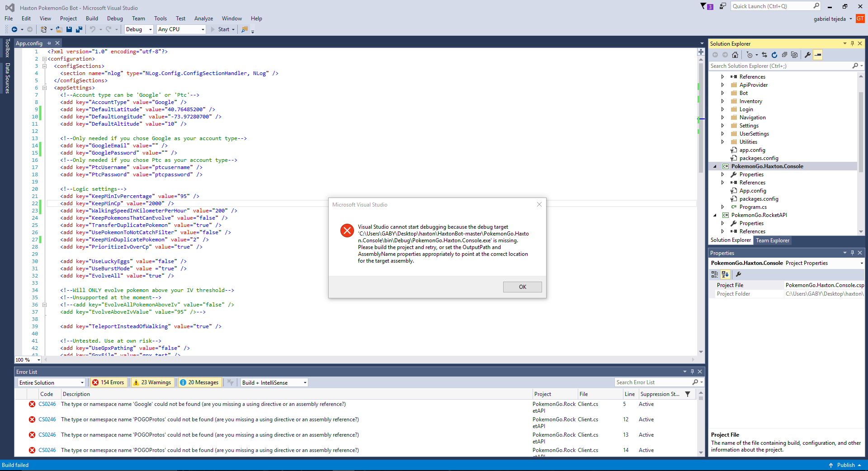
Task: Toggle auto-hide pin on Solution Explorer
Action: tap(852, 43)
